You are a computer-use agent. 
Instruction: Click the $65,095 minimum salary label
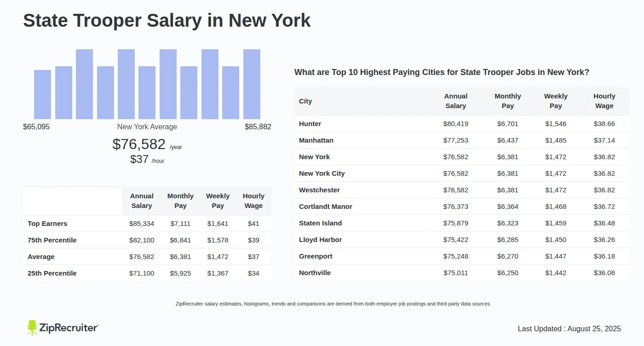(36, 127)
